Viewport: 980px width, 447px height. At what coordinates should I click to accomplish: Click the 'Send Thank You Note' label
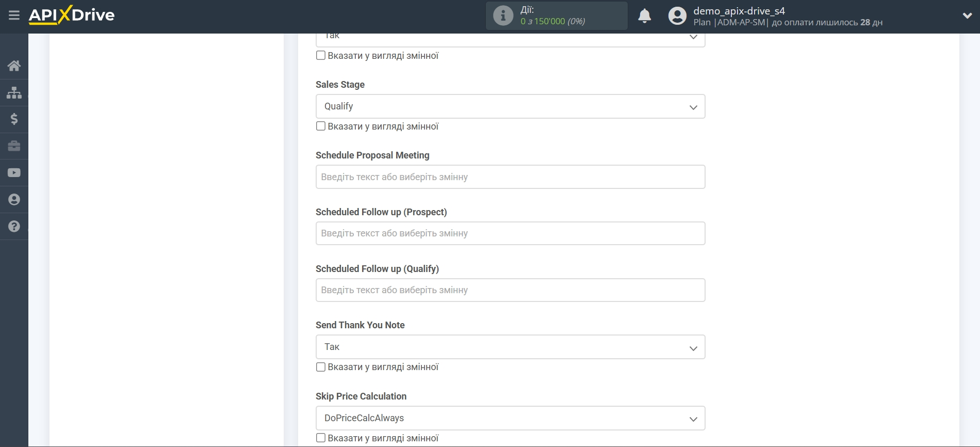point(360,325)
